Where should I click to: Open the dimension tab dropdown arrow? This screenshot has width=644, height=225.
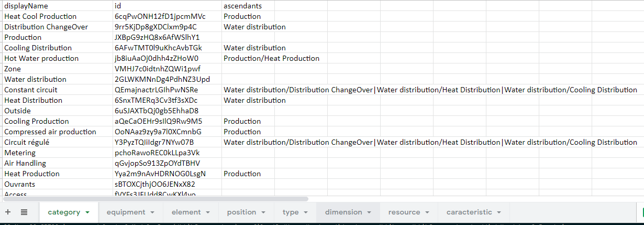369,212
